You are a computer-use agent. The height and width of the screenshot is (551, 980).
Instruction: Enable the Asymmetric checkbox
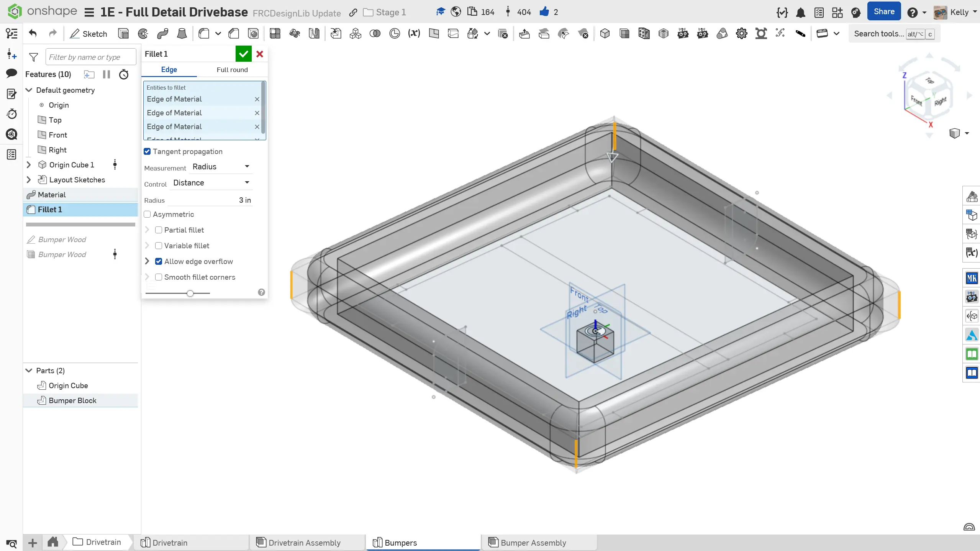pos(147,214)
